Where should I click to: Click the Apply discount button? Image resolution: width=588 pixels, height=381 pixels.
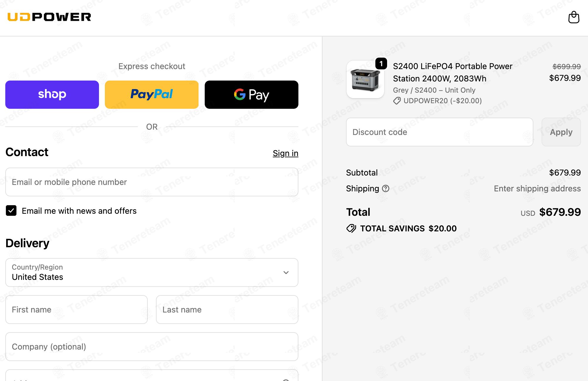(x=561, y=132)
